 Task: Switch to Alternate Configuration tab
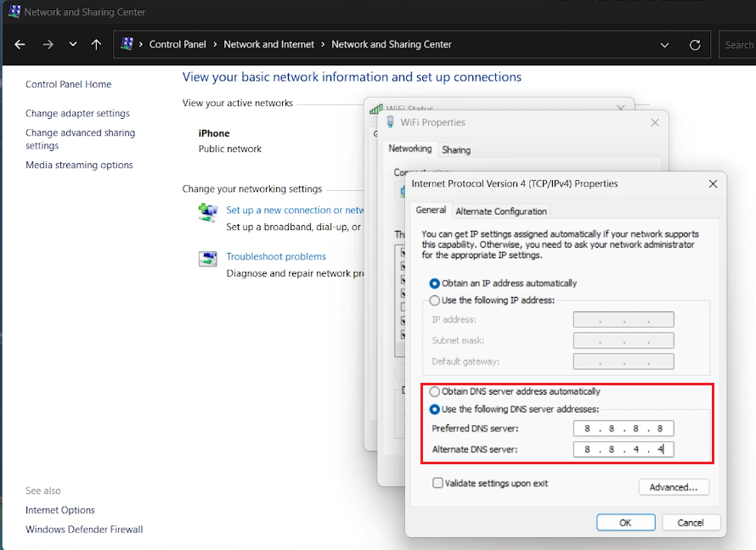pyautogui.click(x=501, y=211)
